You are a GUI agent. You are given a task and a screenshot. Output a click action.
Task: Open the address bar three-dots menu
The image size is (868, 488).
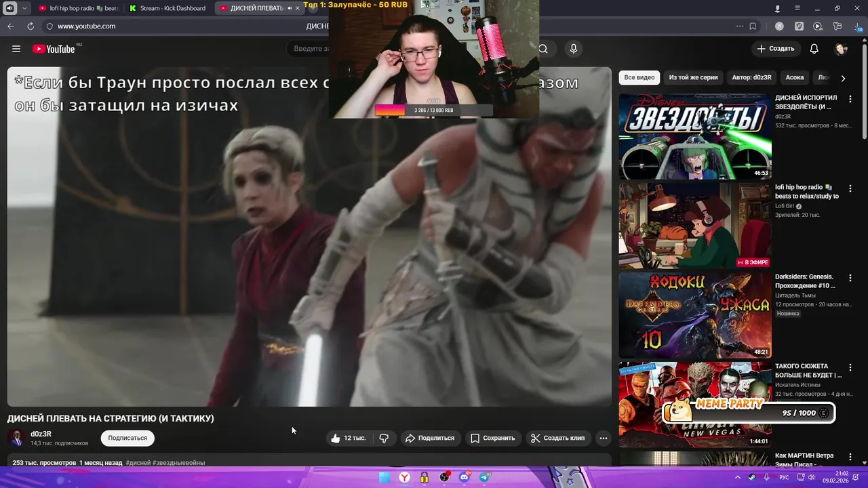[740, 26]
